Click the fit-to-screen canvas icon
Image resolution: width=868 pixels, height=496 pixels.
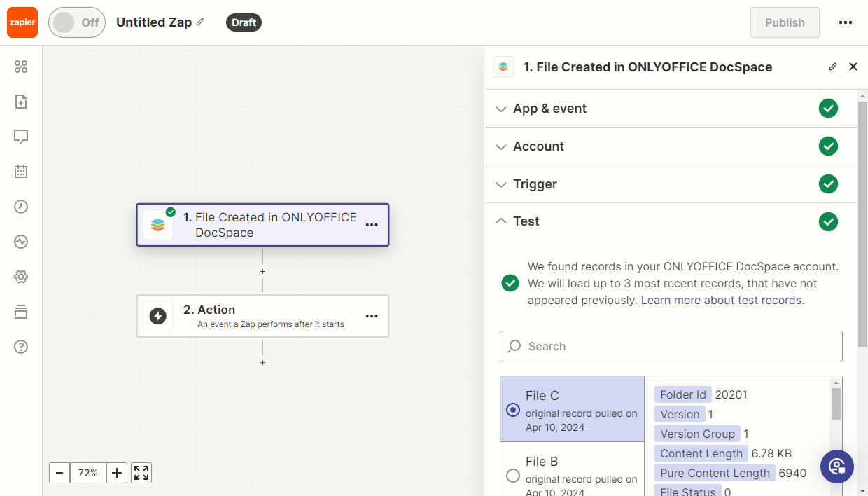(x=141, y=473)
